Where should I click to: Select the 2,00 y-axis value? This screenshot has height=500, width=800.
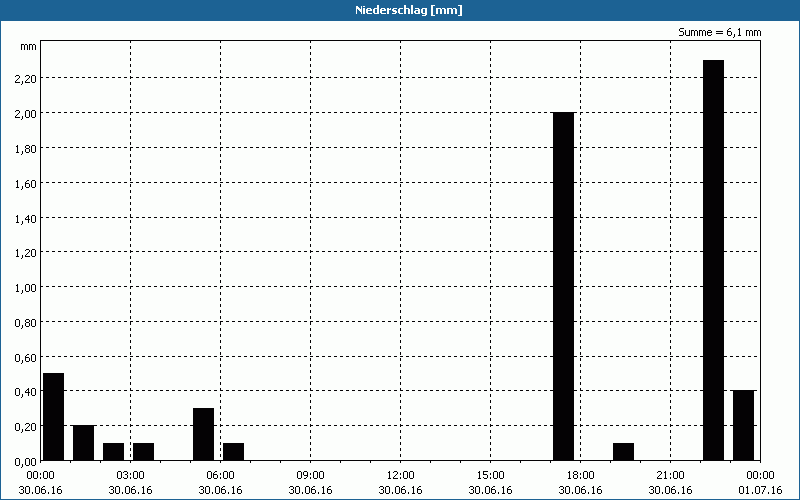pyautogui.click(x=27, y=113)
